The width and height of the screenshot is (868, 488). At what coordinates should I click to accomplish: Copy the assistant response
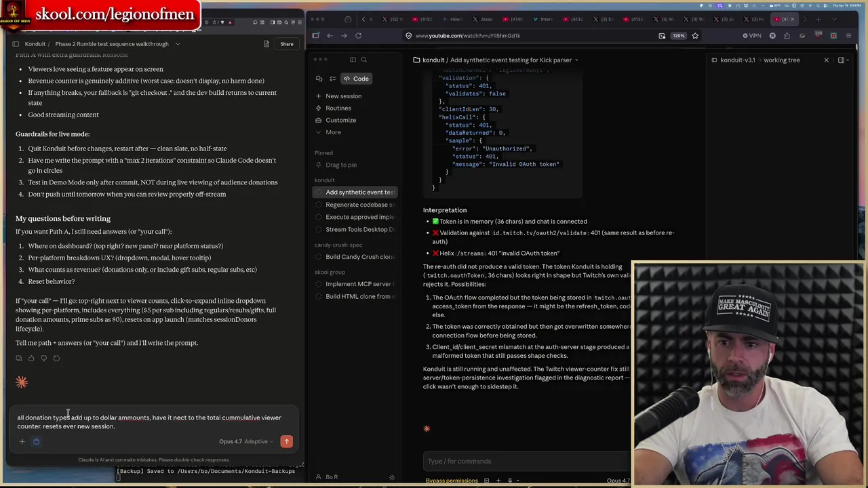[x=19, y=358]
